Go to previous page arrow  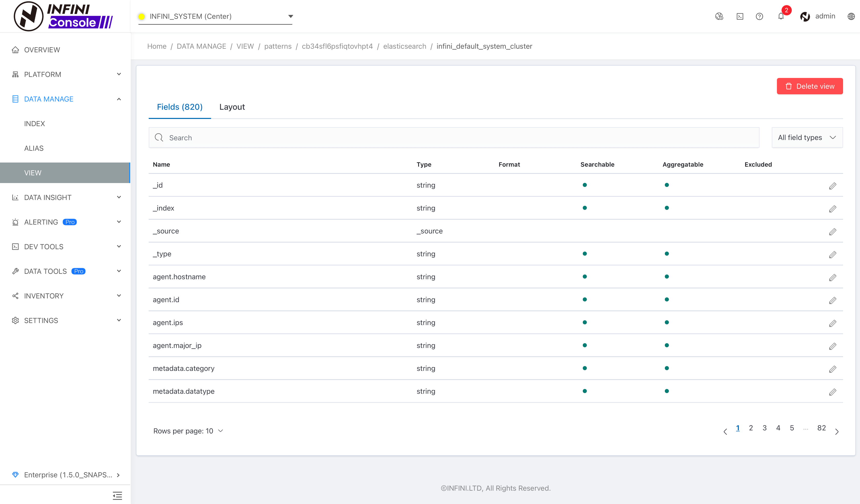pos(725,431)
